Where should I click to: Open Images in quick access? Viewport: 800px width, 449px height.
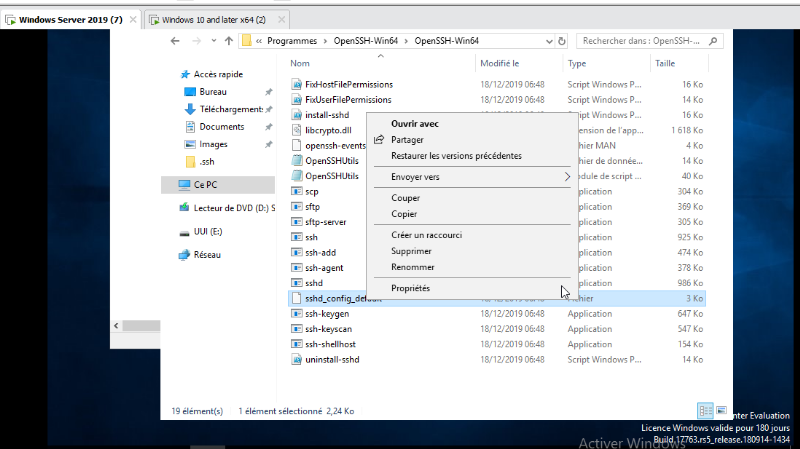coord(213,144)
